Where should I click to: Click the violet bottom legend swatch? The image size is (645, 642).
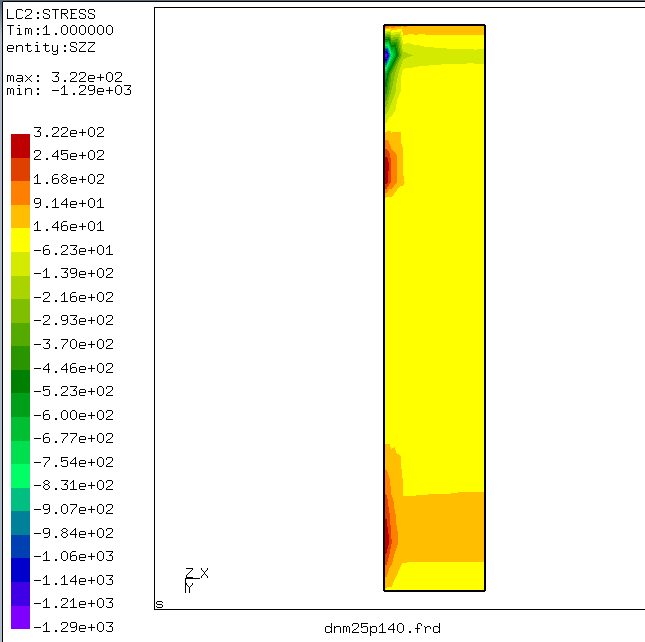[x=20, y=617]
